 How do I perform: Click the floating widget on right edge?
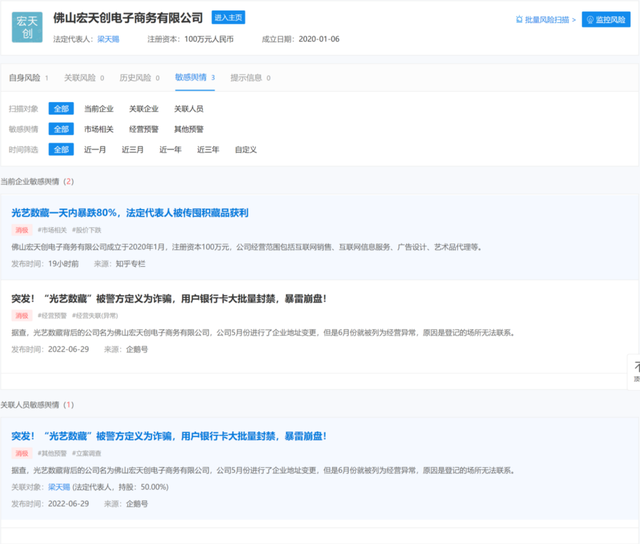tap(634, 371)
